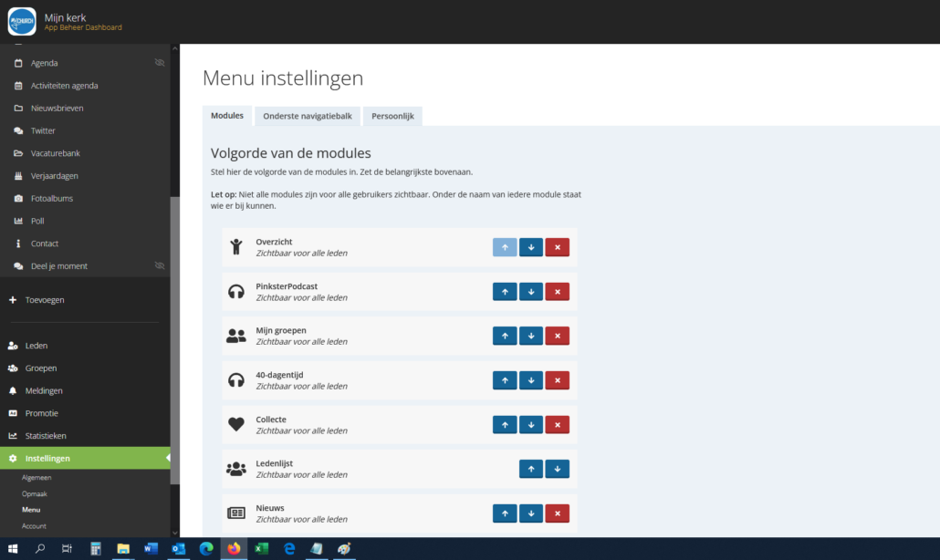This screenshot has height=560, width=940.
Task: Select Menu settings submenu
Action: (31, 510)
